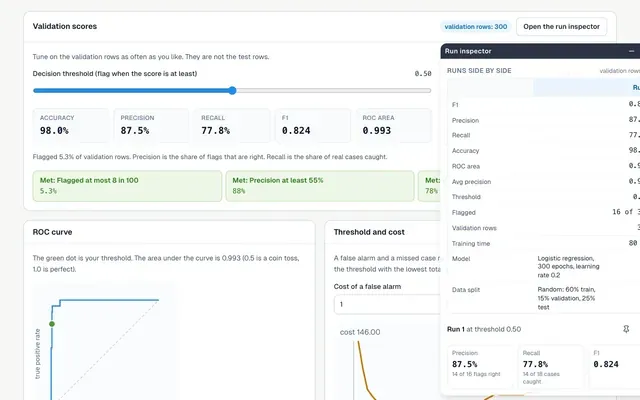Image resolution: width=640 pixels, height=400 pixels.
Task: Pin Run 1 using the pin icon
Action: [x=626, y=329]
